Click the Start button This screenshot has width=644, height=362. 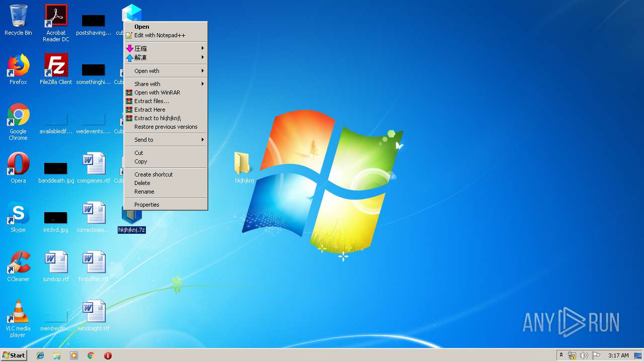14,355
